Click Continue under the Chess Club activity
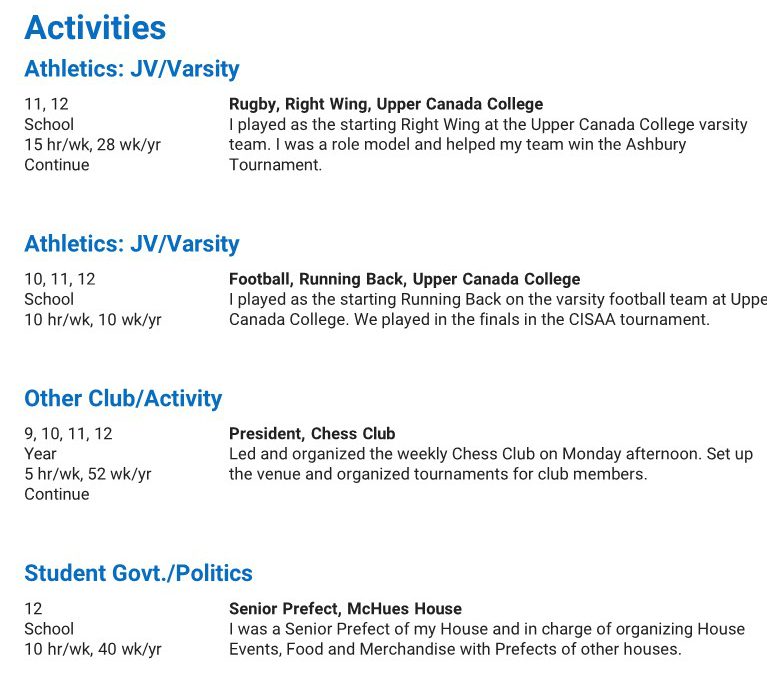 57,494
